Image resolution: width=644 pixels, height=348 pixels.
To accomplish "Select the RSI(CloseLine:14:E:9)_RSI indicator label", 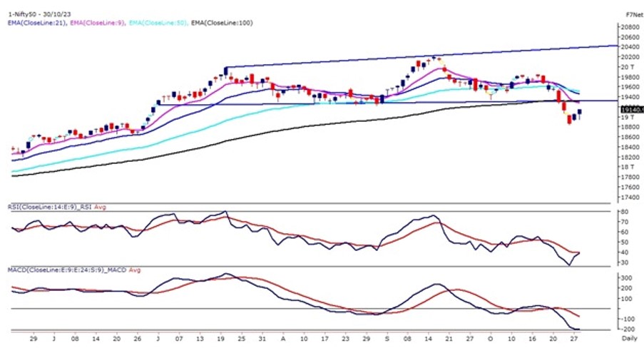I will 50,207.
